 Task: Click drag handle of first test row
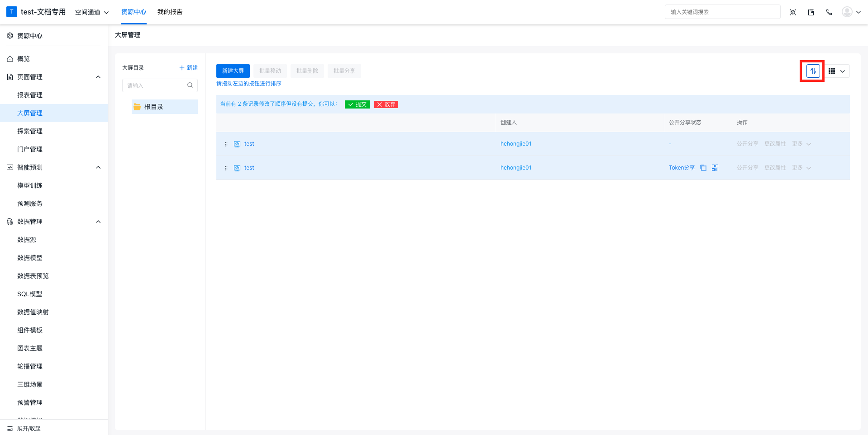coord(226,144)
